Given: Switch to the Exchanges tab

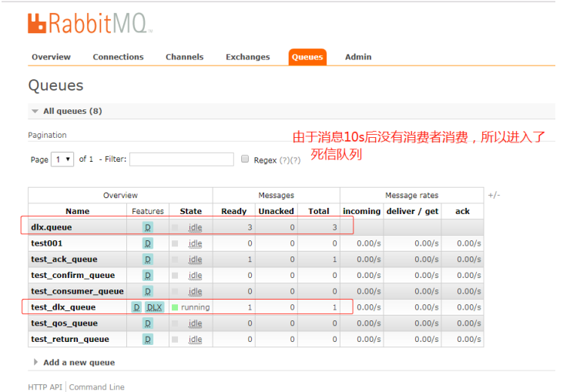Looking at the screenshot, I should tap(248, 57).
